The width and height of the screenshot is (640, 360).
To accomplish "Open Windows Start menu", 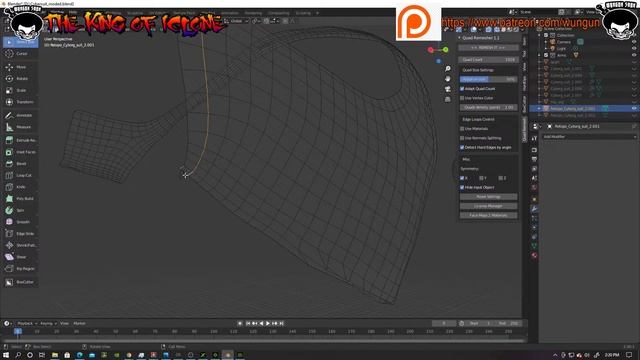I will (6, 355).
